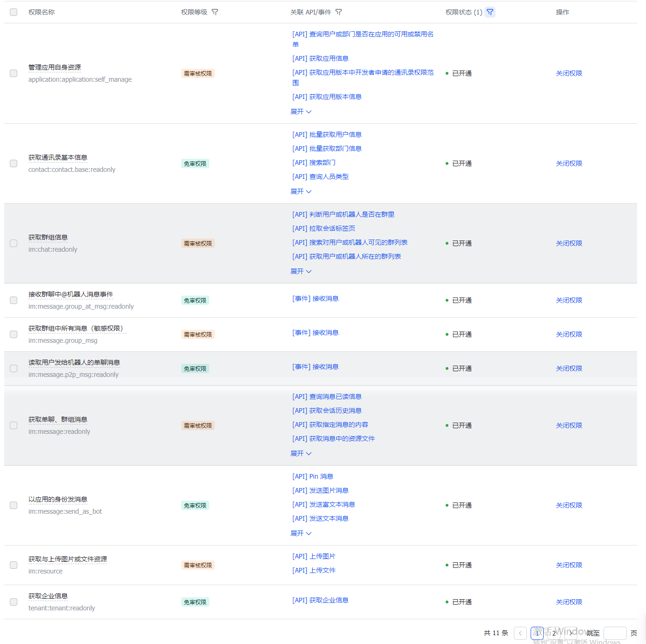Click the active 权限状态 filter icon

coord(490,12)
